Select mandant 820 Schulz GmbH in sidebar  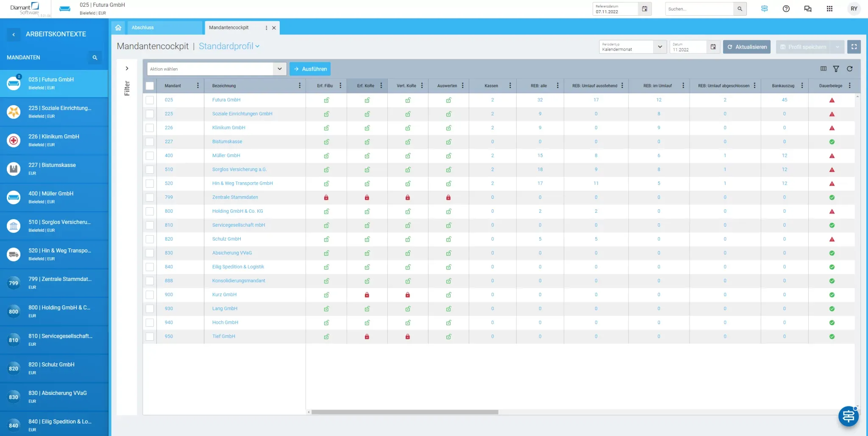pyautogui.click(x=54, y=368)
